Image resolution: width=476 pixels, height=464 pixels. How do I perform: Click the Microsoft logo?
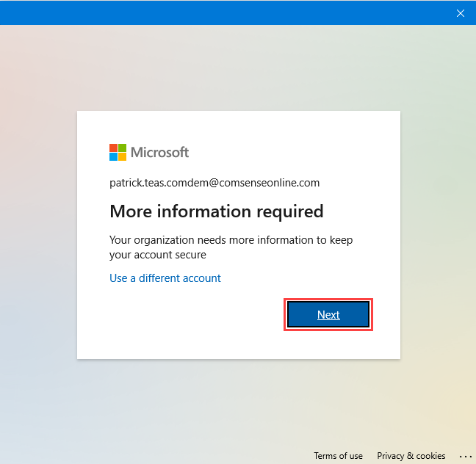[149, 152]
